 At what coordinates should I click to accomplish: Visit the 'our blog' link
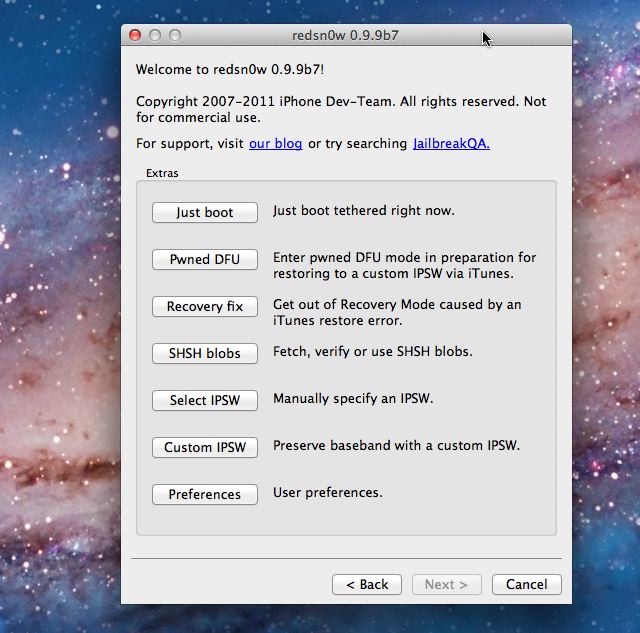pos(275,144)
